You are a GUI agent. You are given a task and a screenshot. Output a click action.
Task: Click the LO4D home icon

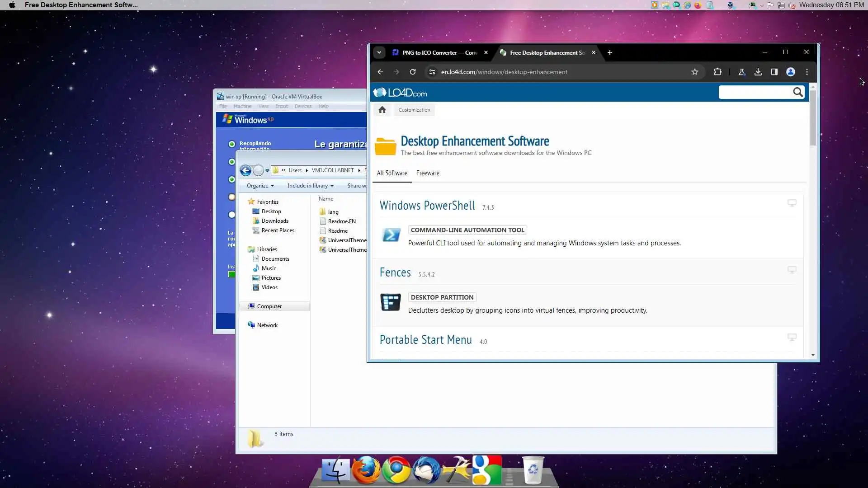(x=382, y=110)
